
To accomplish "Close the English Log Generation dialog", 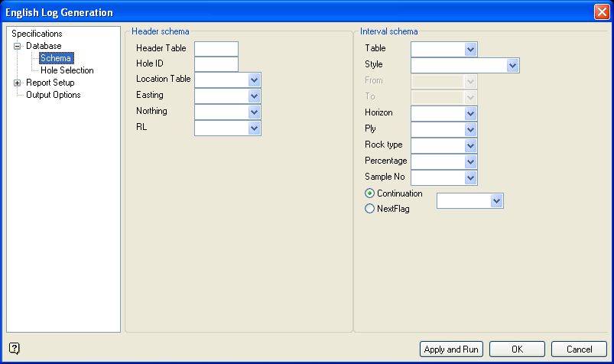I will coord(602,12).
